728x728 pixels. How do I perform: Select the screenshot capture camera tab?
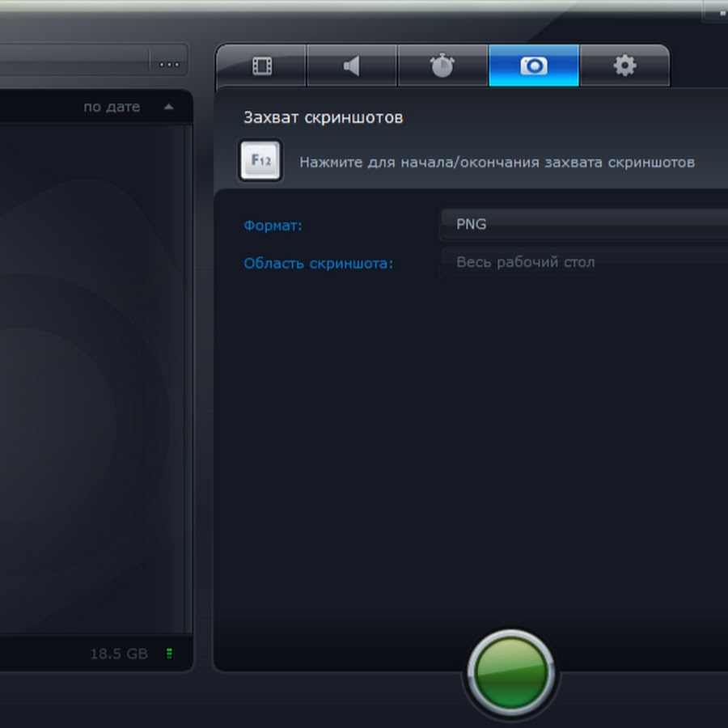(534, 66)
